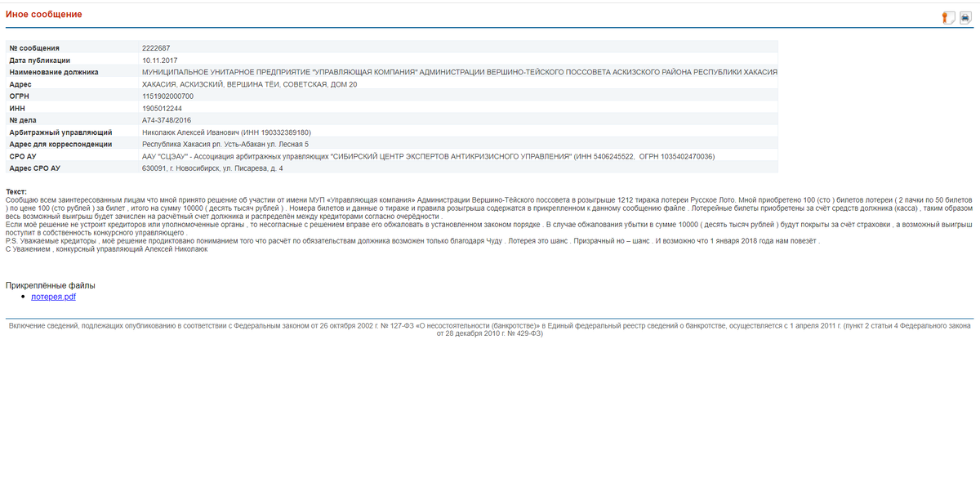
Task: Click the heading Иное сообщение
Action: click(44, 16)
